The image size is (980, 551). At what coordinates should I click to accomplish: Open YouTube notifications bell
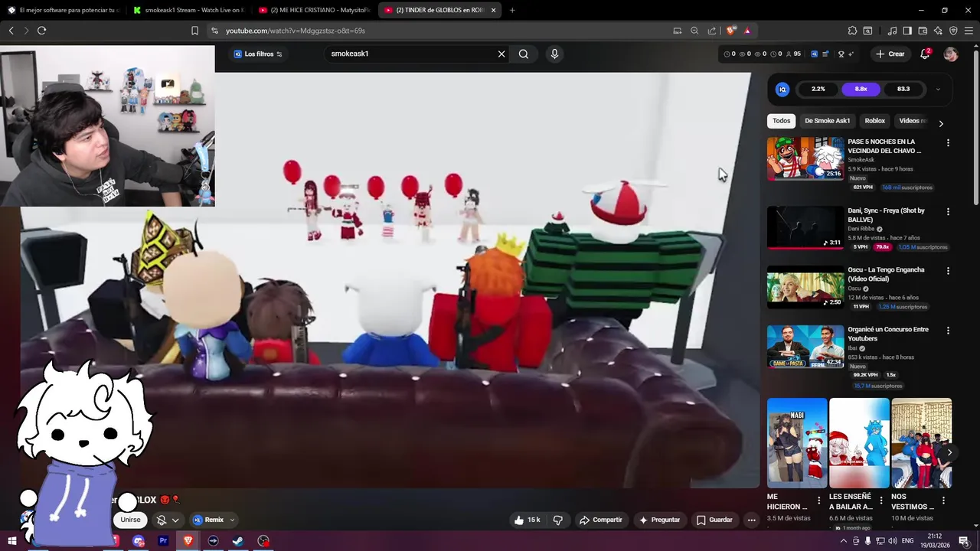coord(925,54)
